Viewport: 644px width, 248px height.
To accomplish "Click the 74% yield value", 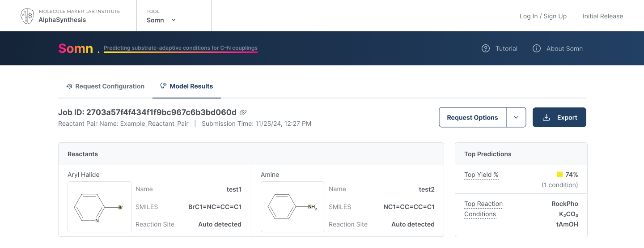I will click(x=572, y=175).
